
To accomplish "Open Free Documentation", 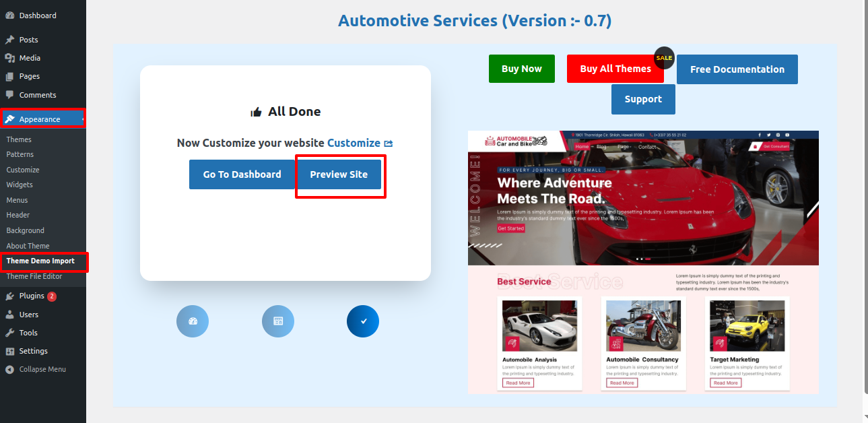I will (737, 69).
